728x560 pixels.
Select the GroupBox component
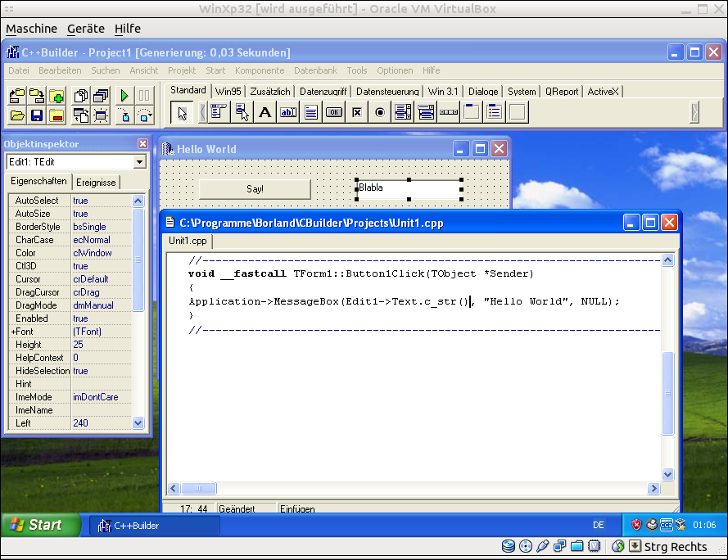pyautogui.click(x=471, y=112)
